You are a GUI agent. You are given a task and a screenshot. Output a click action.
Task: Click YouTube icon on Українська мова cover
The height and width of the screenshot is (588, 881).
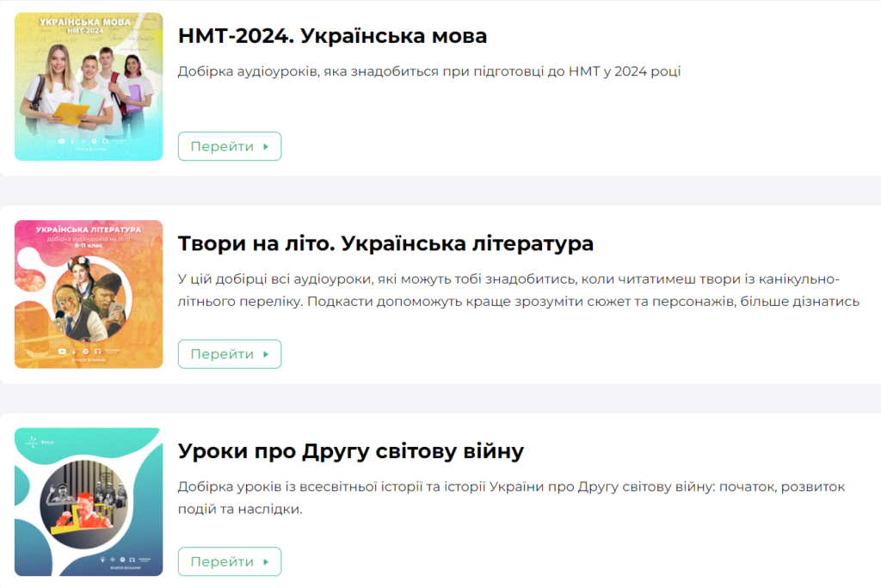pyautogui.click(x=60, y=141)
